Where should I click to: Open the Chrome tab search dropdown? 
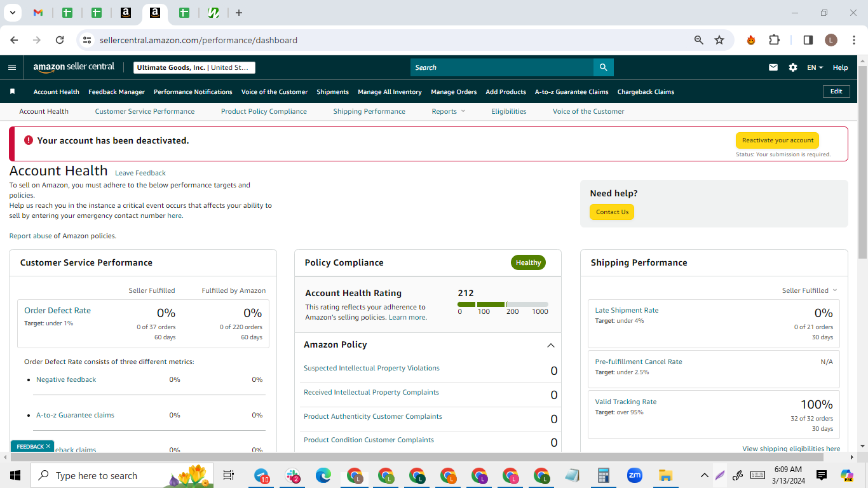12,13
